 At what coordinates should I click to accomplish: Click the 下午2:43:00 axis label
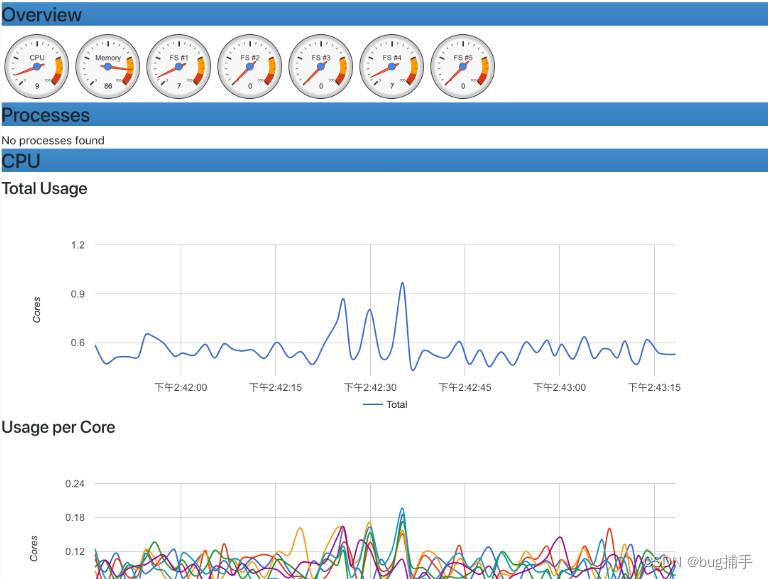point(559,387)
